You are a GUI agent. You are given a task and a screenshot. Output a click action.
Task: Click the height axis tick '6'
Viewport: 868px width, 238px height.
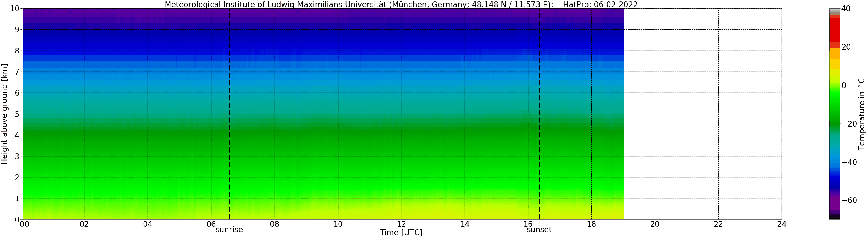[17, 93]
